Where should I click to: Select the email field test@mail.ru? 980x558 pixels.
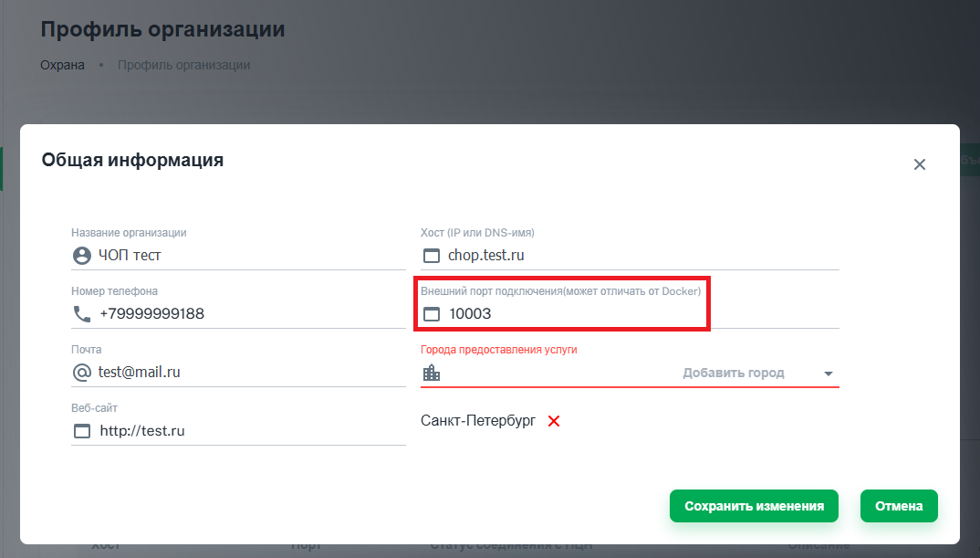[x=246, y=373]
